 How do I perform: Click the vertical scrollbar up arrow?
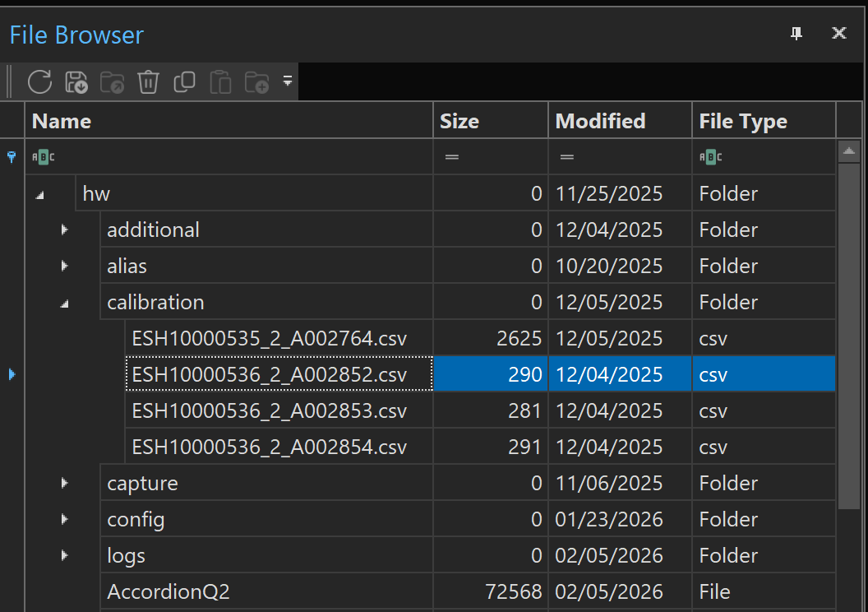coord(848,151)
